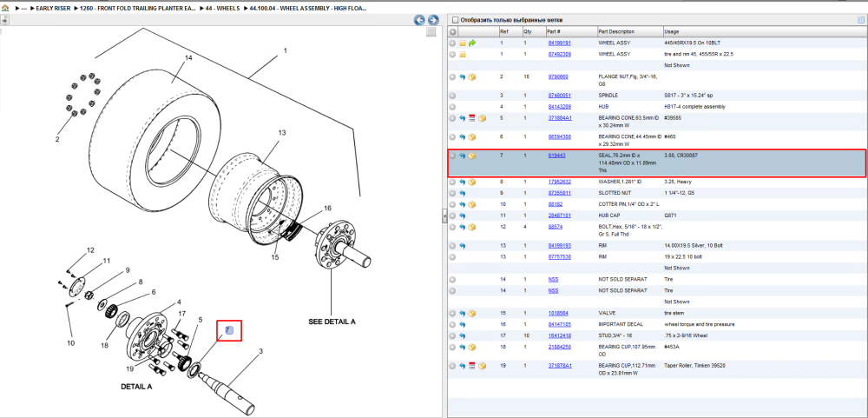Select callout 3 spindle label in diagram
Screen dimensions: 868x418
(x=260, y=351)
